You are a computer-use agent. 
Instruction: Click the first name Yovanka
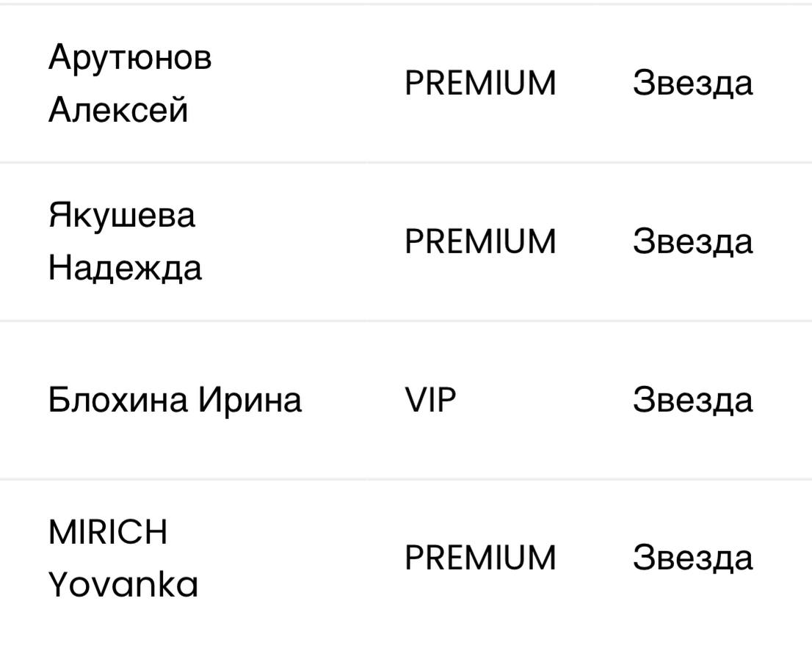123,585
